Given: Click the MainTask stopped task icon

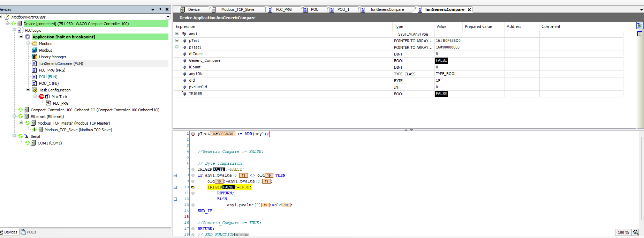Looking at the screenshot, I should point(41,97).
